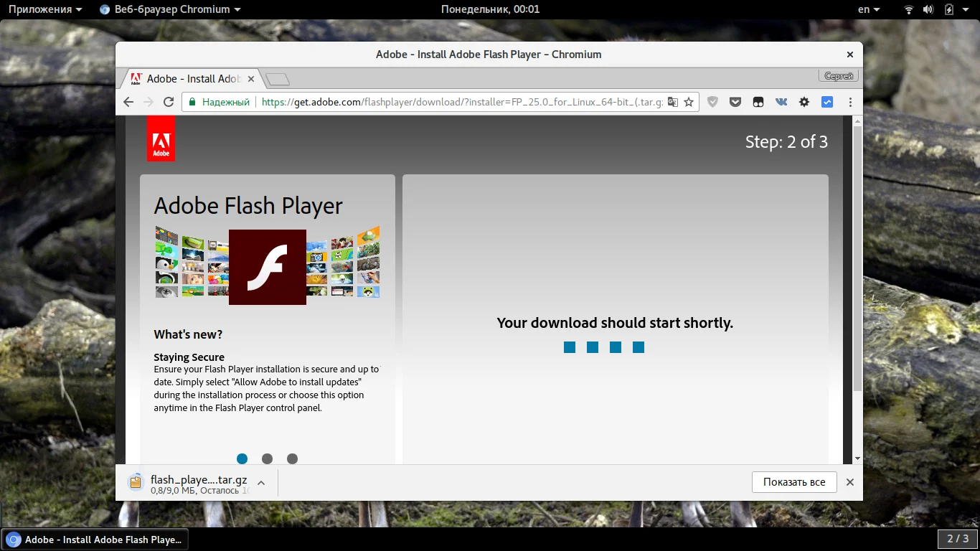Click the '2 / 3' workspace switcher

[x=958, y=539]
